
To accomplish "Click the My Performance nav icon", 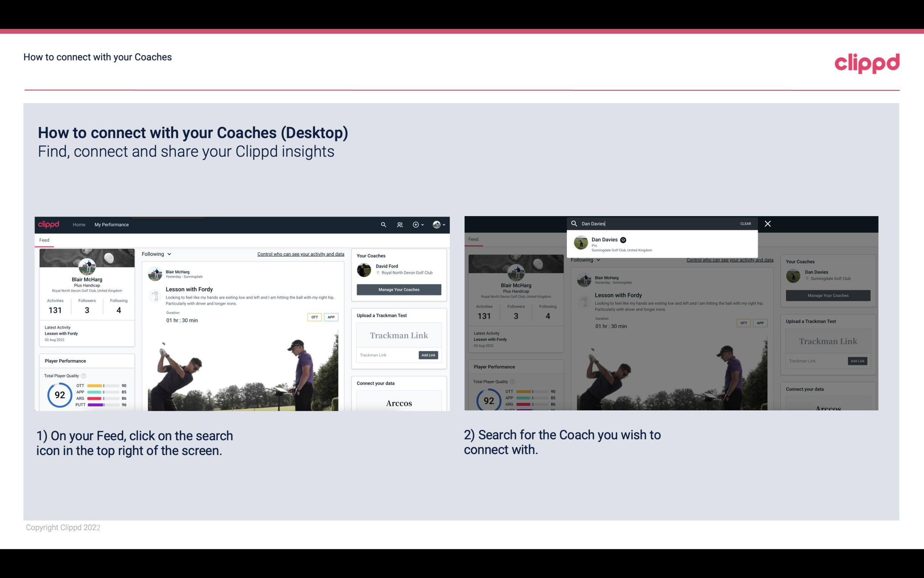I will tap(112, 224).
